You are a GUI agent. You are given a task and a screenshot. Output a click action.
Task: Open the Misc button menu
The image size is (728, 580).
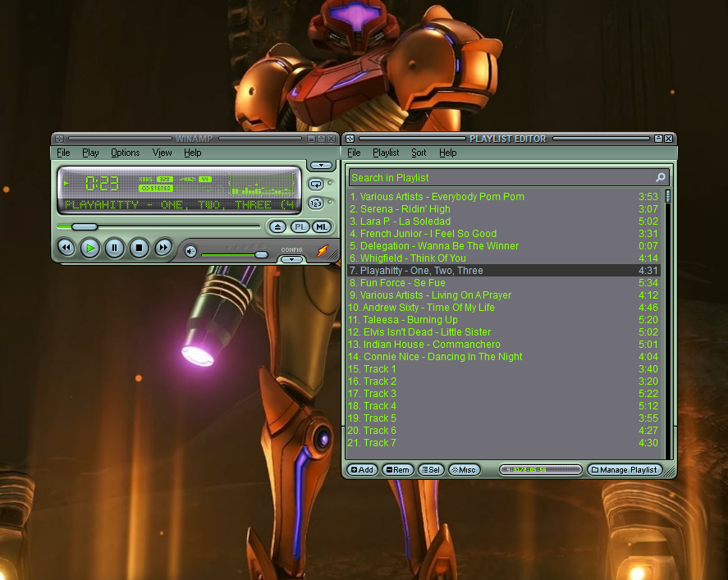(x=464, y=469)
